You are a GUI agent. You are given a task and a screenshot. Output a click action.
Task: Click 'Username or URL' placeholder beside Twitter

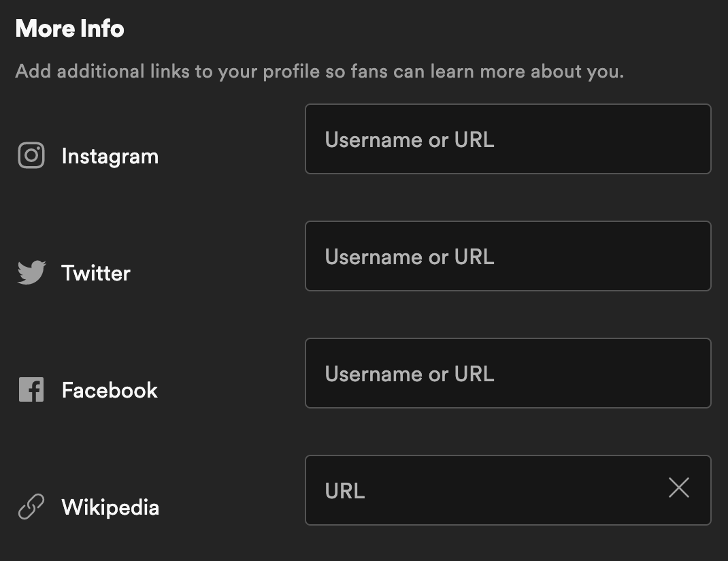click(409, 257)
